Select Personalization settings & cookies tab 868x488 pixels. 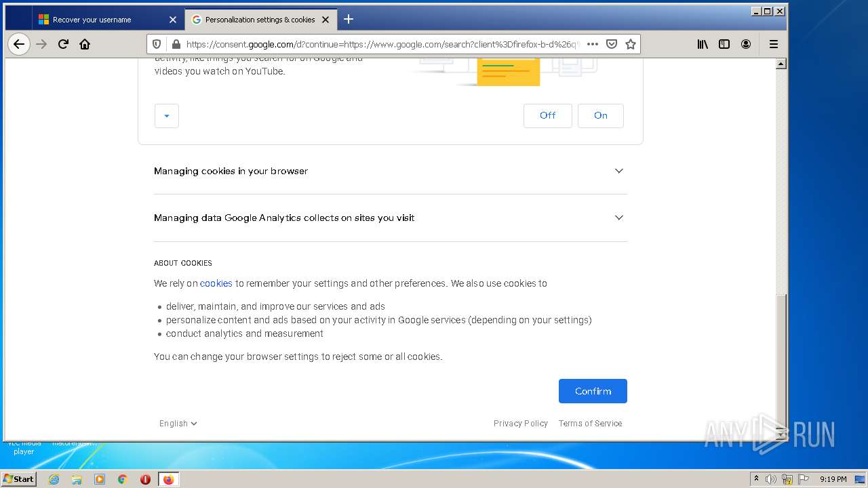260,20
